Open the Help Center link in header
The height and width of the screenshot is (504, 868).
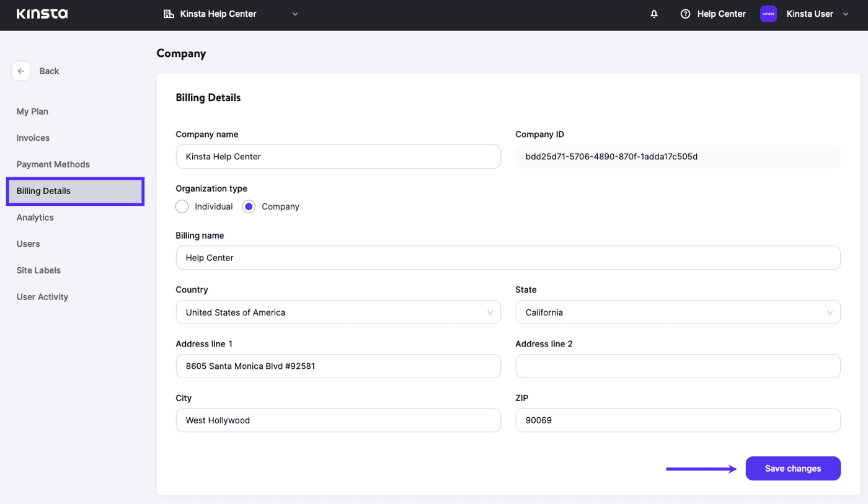(721, 14)
